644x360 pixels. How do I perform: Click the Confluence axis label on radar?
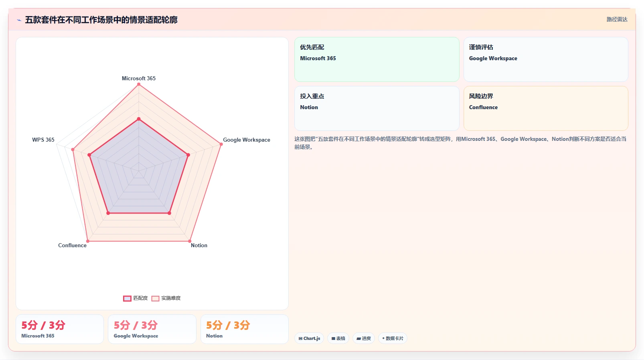pyautogui.click(x=72, y=245)
